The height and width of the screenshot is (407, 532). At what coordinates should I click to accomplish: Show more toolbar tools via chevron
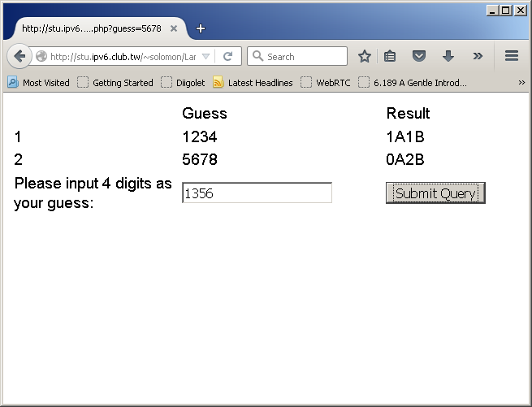click(478, 56)
